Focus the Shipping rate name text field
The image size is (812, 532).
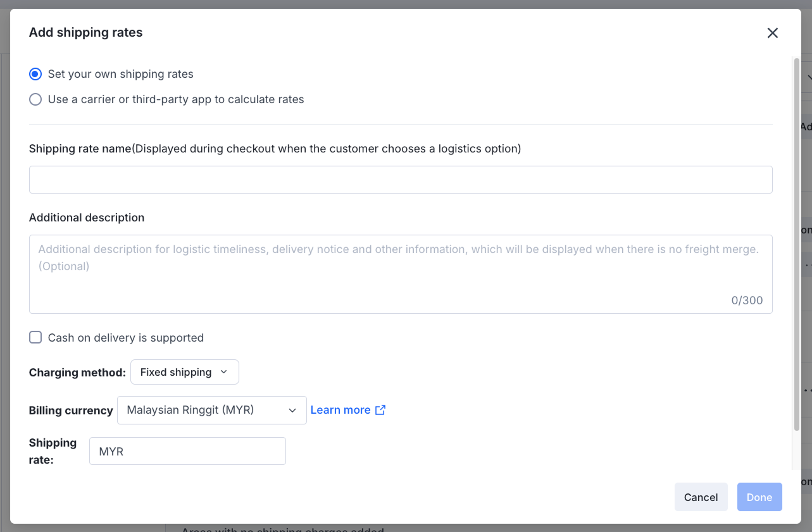(401, 180)
